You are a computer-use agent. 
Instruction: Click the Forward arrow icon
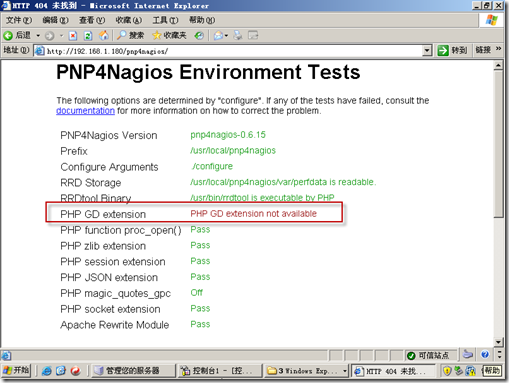pyautogui.click(x=49, y=36)
